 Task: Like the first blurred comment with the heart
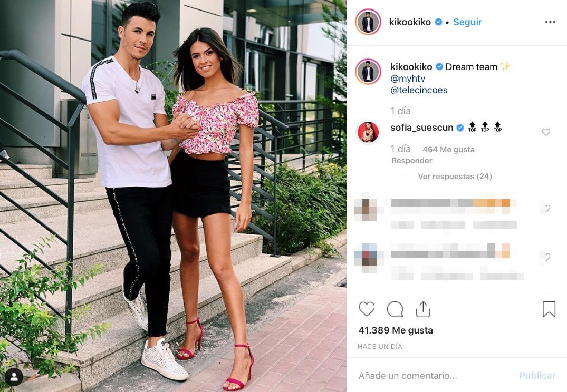tap(546, 208)
